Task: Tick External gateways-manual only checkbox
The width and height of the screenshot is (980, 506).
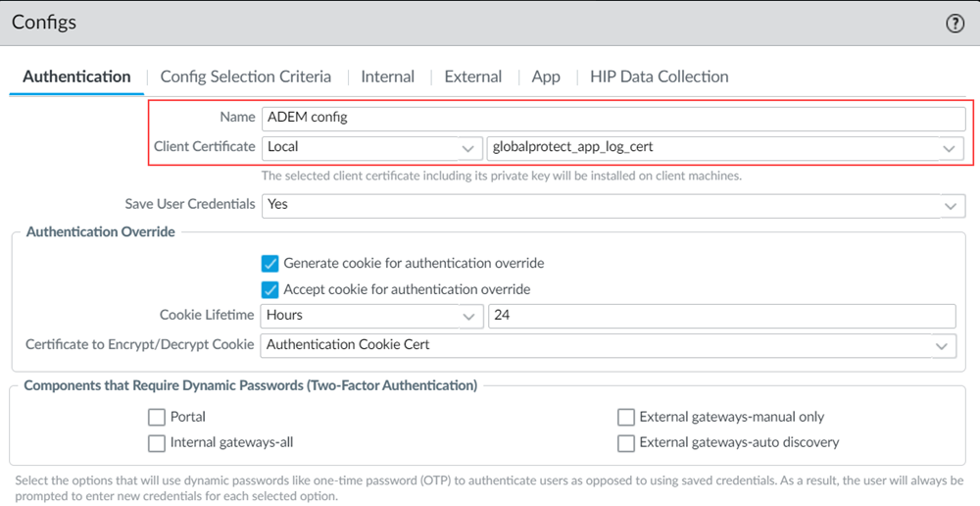Action: pyautogui.click(x=626, y=417)
